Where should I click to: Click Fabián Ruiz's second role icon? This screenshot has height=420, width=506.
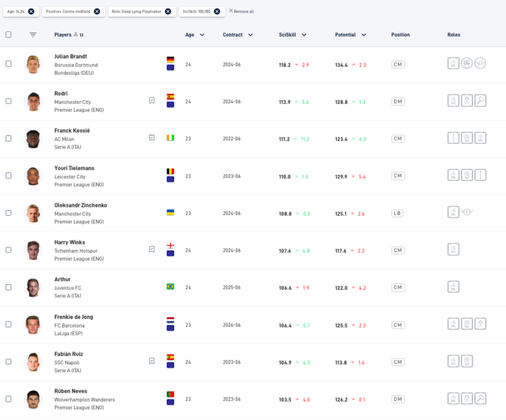point(467,361)
